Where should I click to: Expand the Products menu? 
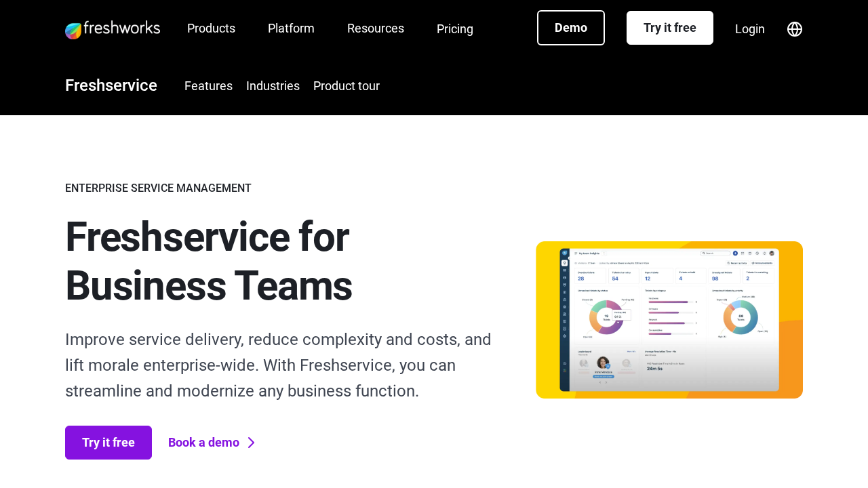(211, 28)
